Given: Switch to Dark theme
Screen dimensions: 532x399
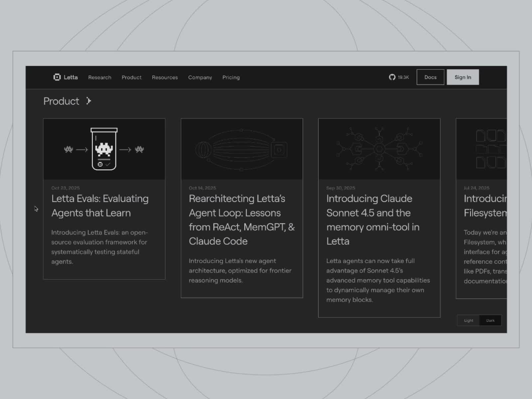Looking at the screenshot, I should coord(490,321).
